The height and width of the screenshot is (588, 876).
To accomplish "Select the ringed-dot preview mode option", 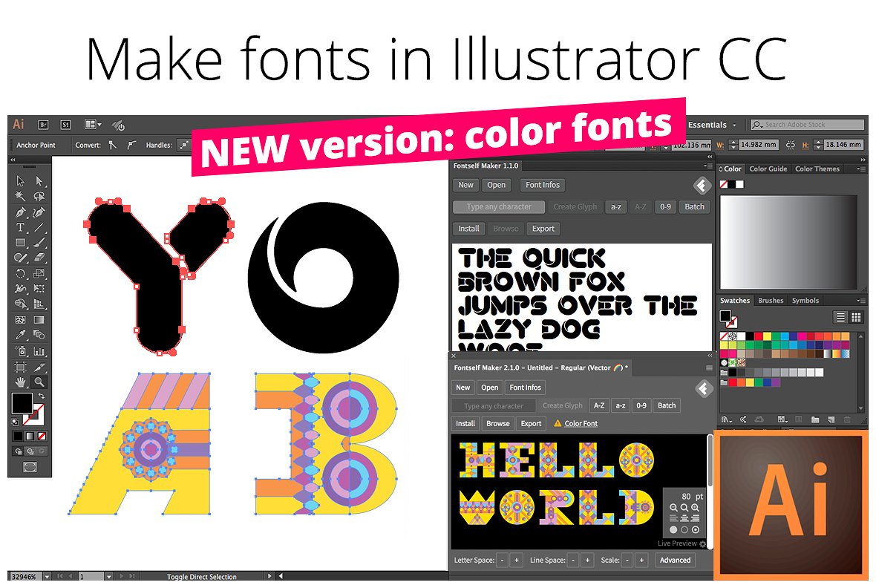I will coord(696,529).
